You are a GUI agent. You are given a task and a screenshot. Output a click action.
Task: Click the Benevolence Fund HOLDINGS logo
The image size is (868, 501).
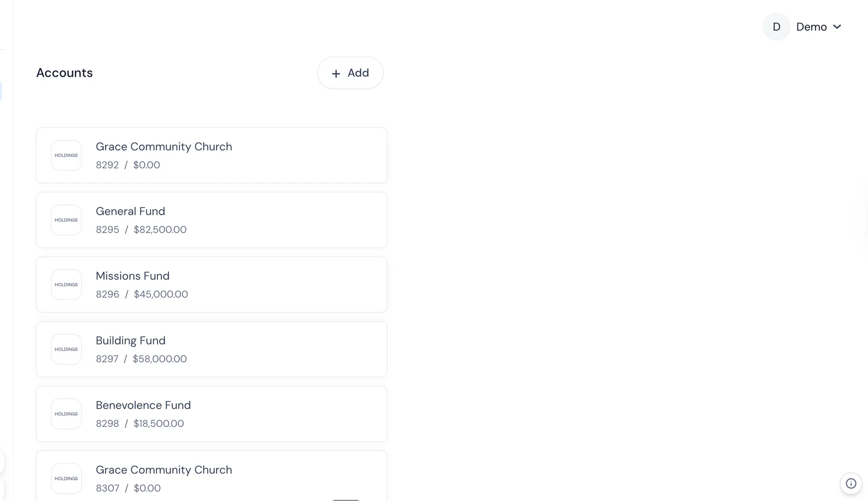[66, 414]
